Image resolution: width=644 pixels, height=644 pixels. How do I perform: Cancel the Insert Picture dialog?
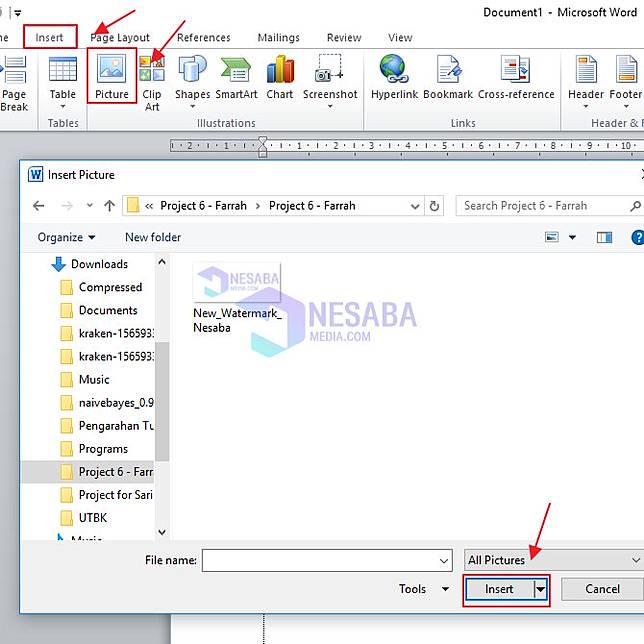coord(602,589)
